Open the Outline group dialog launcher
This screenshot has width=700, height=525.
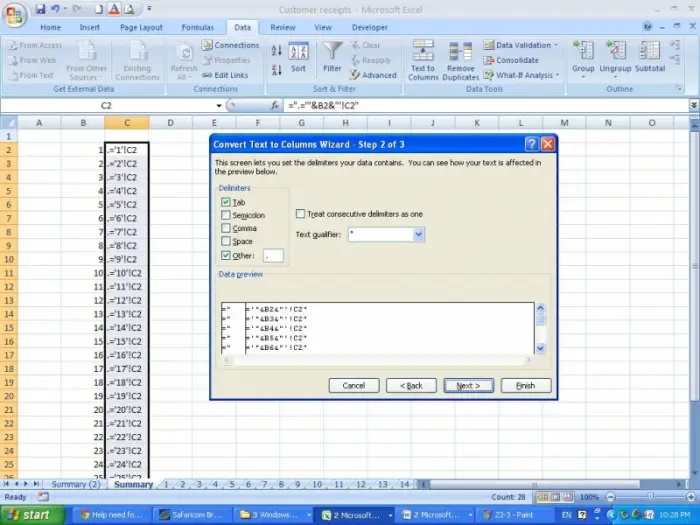pos(679,88)
